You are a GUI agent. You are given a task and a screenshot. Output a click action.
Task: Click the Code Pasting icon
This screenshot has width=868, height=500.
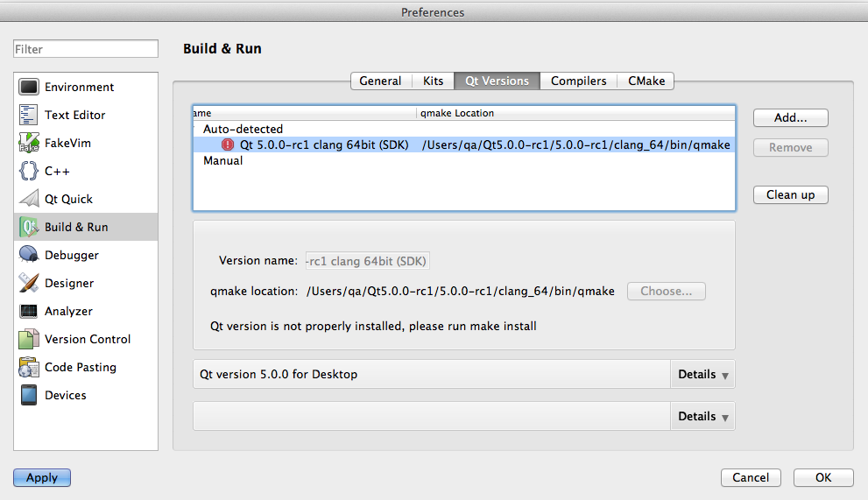click(29, 367)
